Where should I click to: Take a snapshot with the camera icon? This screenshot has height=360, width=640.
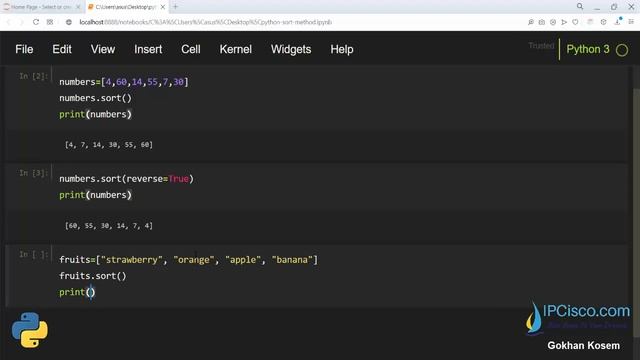[x=542, y=22]
